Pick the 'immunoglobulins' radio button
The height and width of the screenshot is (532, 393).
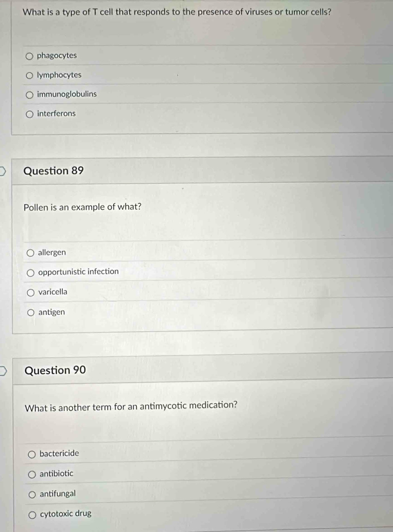pos(30,95)
